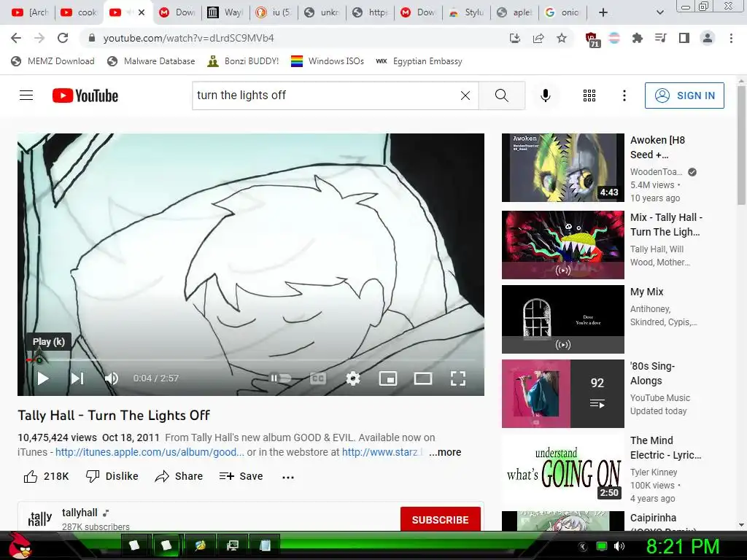Open Chrome three-dot menu
747x560 pixels.
[x=731, y=38]
